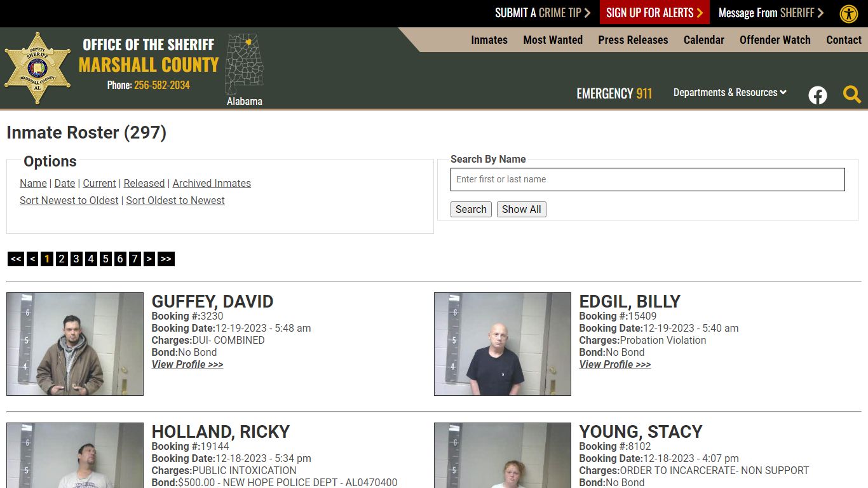Click the yellow search magnifier icon

pyautogui.click(x=852, y=95)
